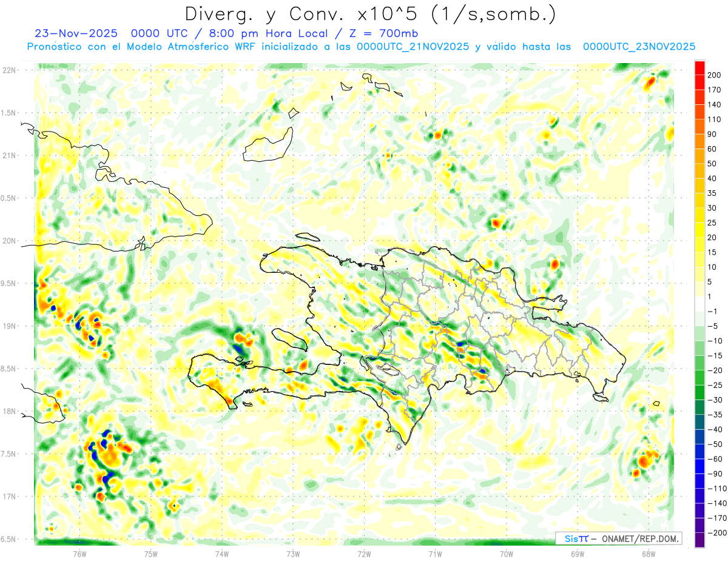The height and width of the screenshot is (562, 728).
Task: Click the 19N latitude label
Action: [9, 326]
